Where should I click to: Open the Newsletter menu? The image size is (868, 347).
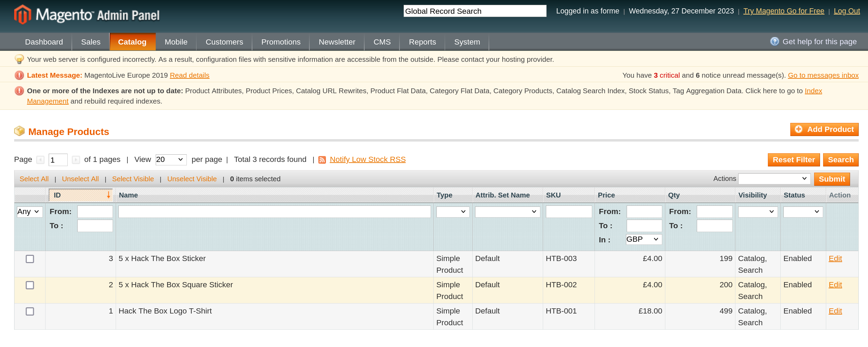pyautogui.click(x=337, y=42)
